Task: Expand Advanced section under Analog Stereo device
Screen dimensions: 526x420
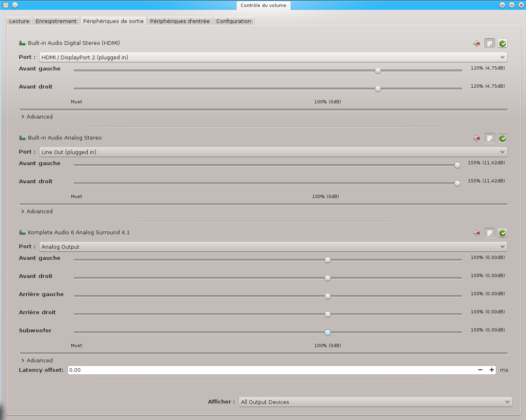Action: 37,211
